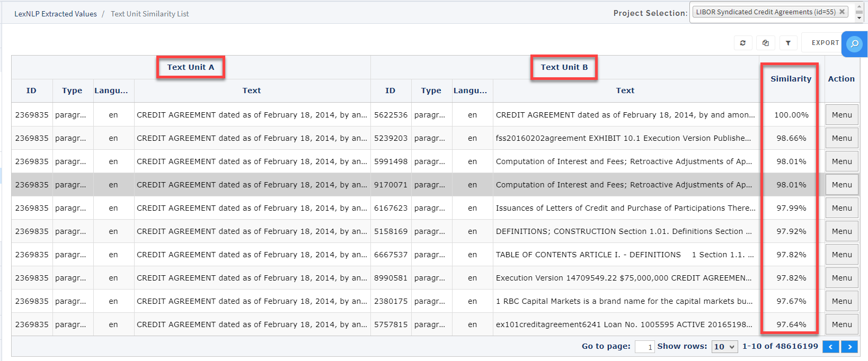Sort by Text Unit B ID column header
Screen dimensions: 868x361
(x=391, y=91)
